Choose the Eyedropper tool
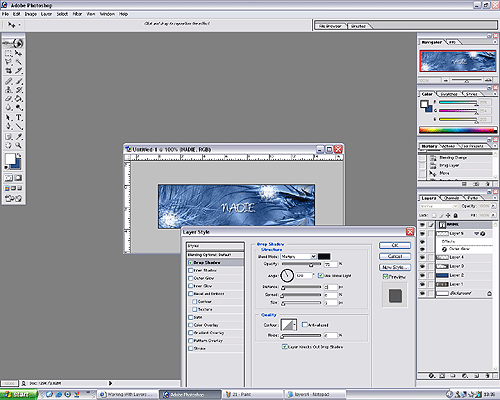This screenshot has width=500, height=400. [x=19, y=136]
